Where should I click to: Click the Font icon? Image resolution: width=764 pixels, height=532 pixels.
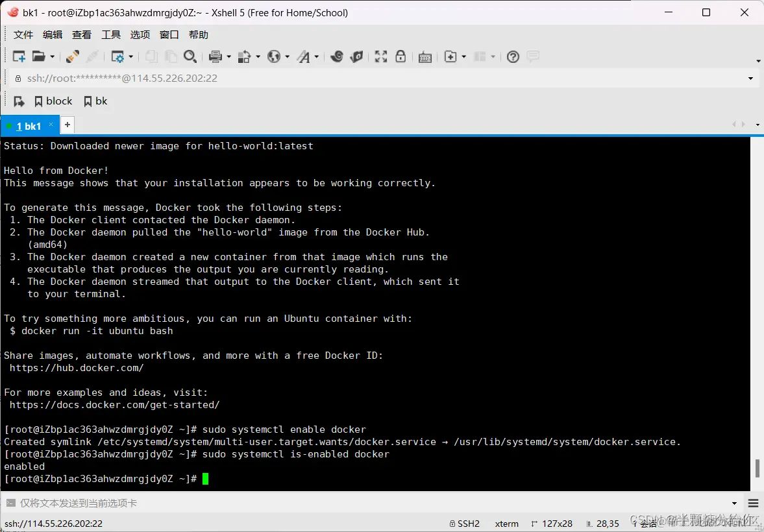[x=304, y=56]
